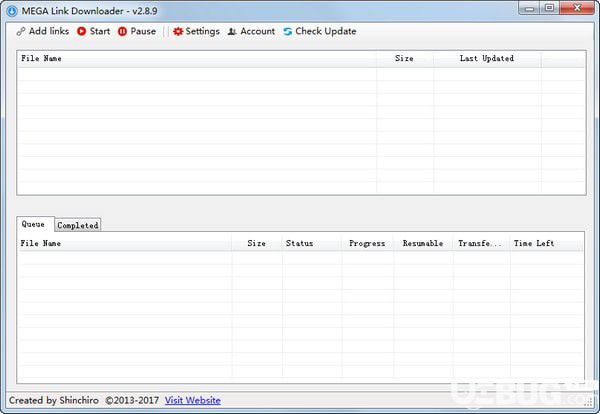Click the Created by Shinchiro status text

pos(54,400)
